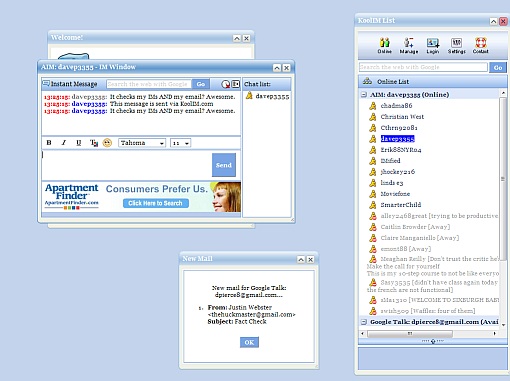
Task: Click the IM window search field
Action: coord(149,84)
